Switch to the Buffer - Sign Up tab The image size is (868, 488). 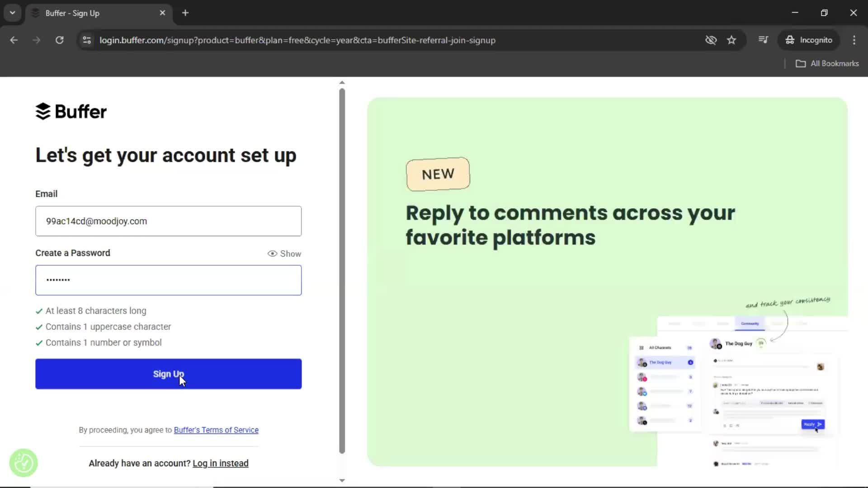90,13
